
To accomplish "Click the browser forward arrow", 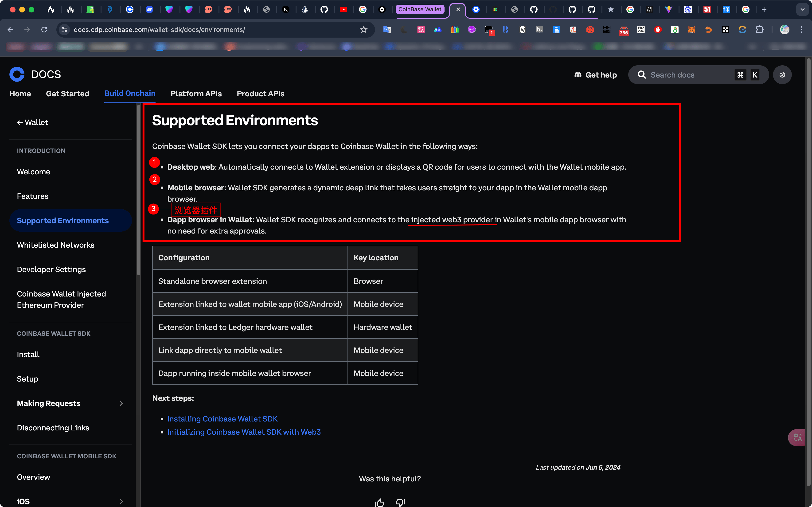I will (x=27, y=30).
